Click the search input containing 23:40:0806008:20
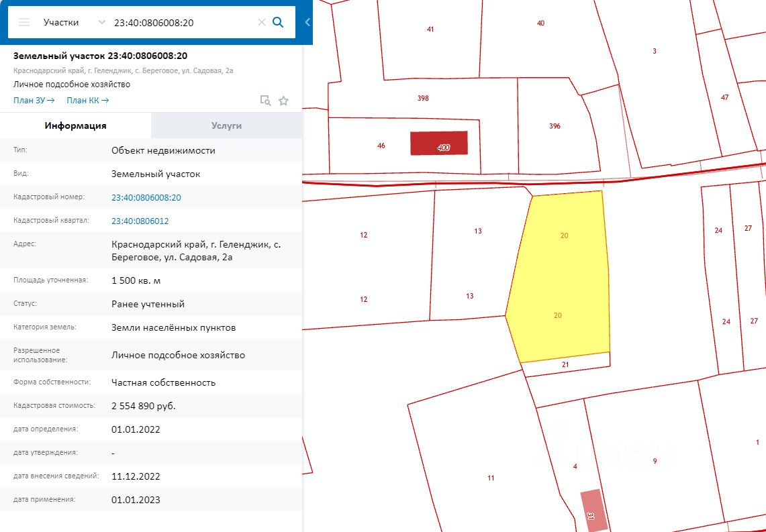The image size is (766, 532). [183, 22]
